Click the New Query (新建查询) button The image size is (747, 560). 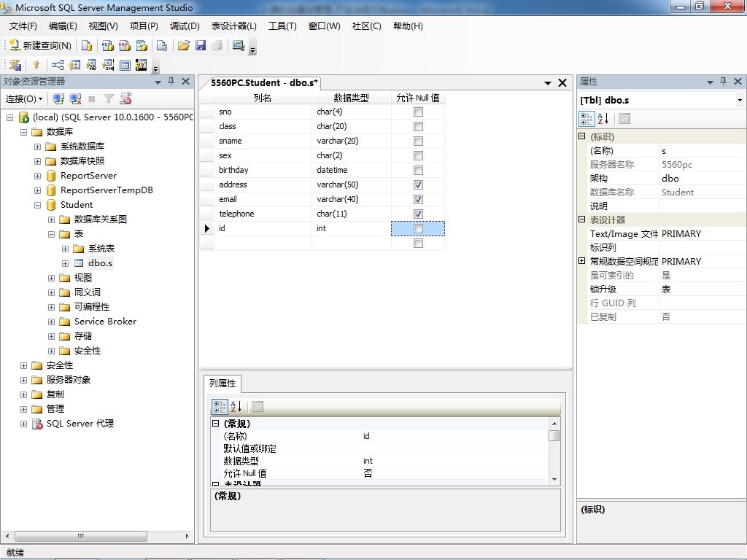tap(41, 45)
